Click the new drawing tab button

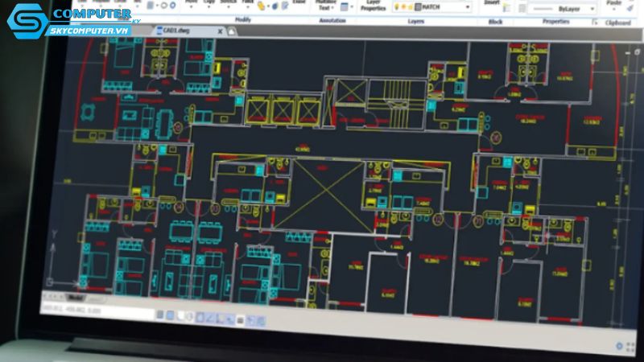pyautogui.click(x=232, y=31)
